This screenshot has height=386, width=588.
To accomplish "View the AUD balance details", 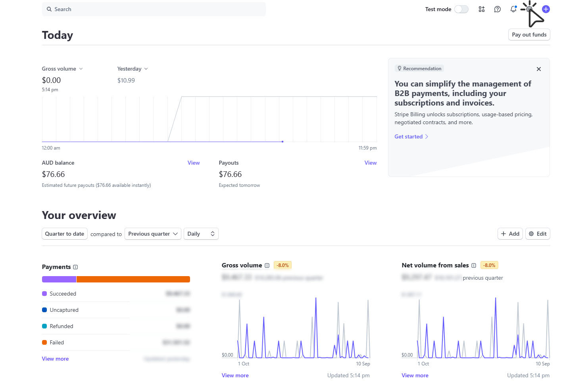I will click(194, 163).
